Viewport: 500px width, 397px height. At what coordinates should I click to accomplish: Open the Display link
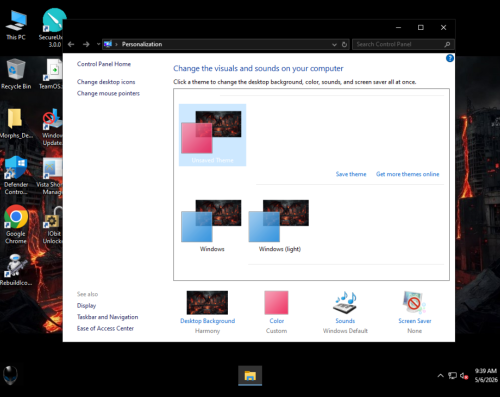[x=86, y=306]
